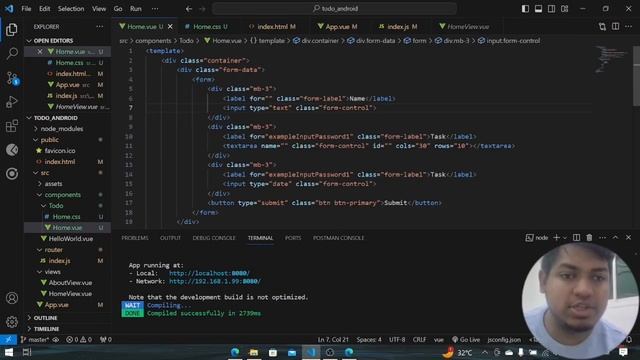Toggle the bottom panel layout icon
Screen dimensions: 640x360
point(538,9)
